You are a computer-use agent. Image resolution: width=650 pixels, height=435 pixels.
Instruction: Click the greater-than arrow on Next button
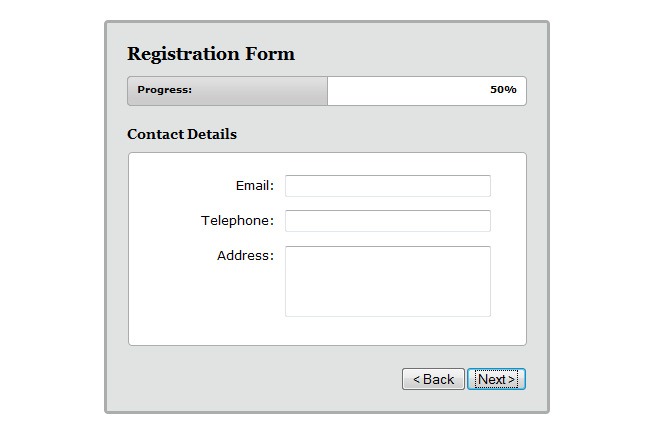pos(512,380)
